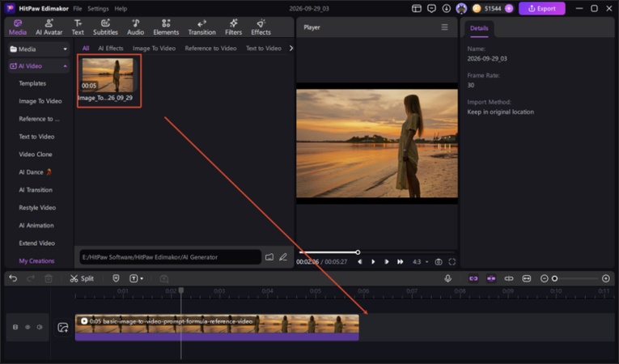Open the Transition panel

tap(201, 28)
